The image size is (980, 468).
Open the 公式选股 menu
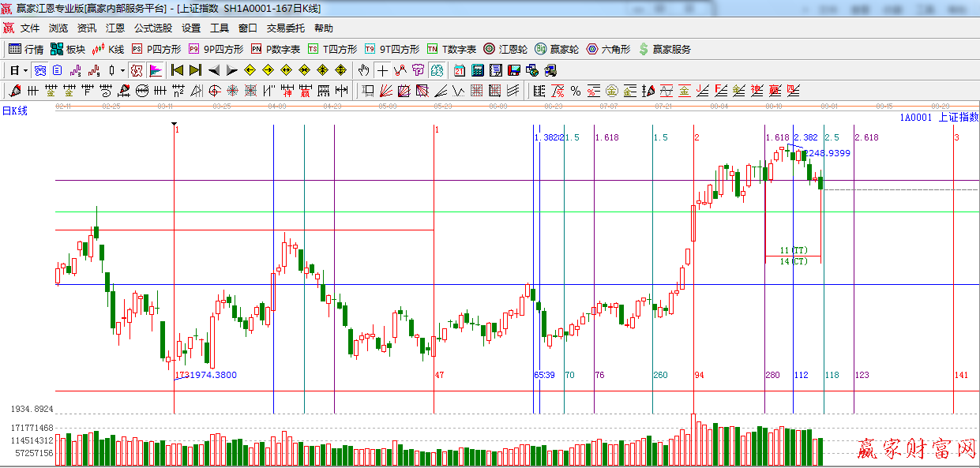pyautogui.click(x=152, y=28)
